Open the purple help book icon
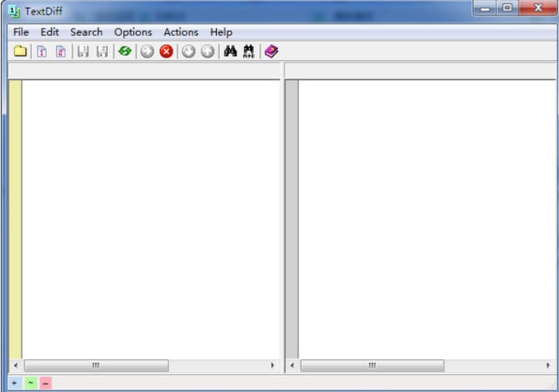 [271, 52]
